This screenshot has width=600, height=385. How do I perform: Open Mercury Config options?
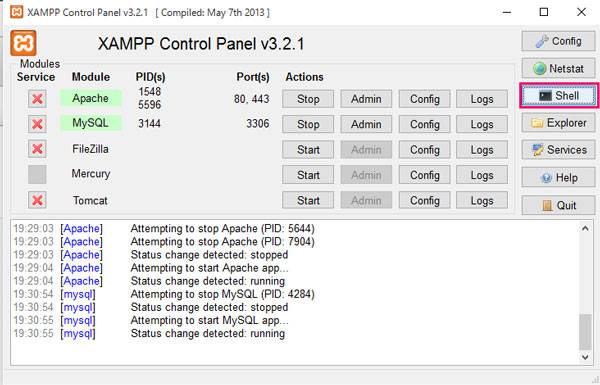[x=424, y=175]
